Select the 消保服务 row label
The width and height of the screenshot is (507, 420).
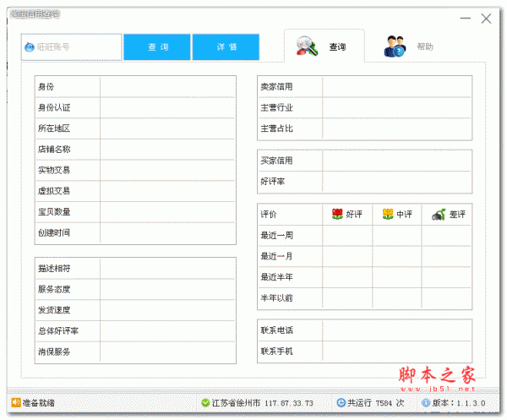[x=54, y=352]
